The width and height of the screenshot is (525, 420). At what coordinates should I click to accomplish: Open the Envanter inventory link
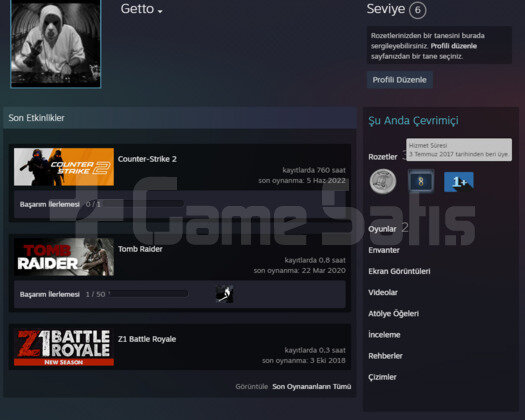pyautogui.click(x=384, y=250)
